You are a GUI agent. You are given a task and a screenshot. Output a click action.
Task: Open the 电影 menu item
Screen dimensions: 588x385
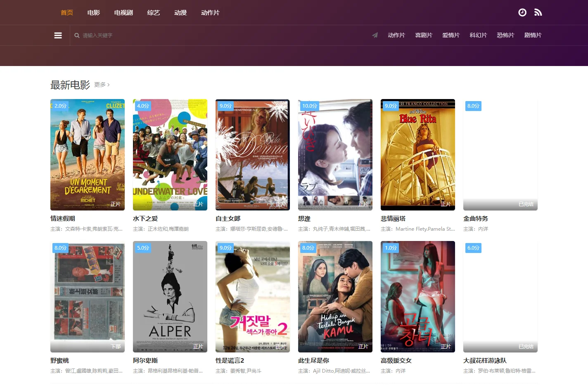94,13
